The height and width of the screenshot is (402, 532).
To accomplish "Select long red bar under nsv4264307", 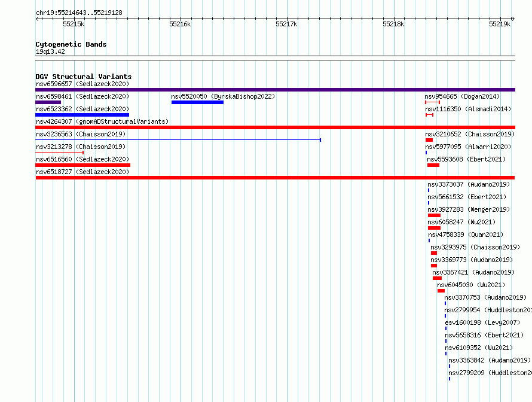I will pyautogui.click(x=275, y=127).
